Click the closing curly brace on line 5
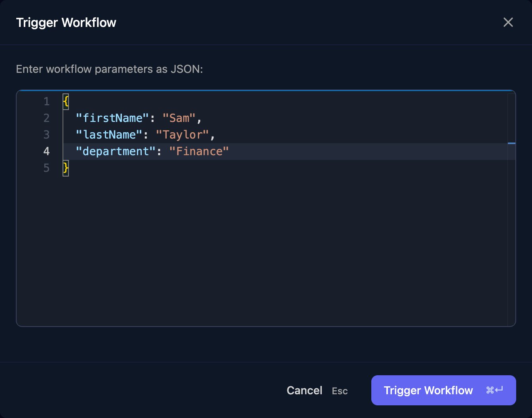Viewport: 532px width, 418px height. click(x=66, y=168)
